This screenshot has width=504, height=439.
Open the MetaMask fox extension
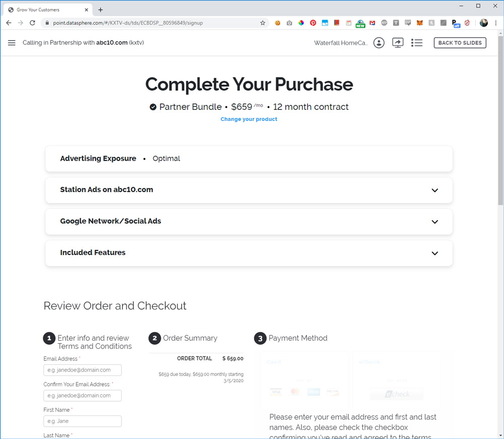[419, 23]
